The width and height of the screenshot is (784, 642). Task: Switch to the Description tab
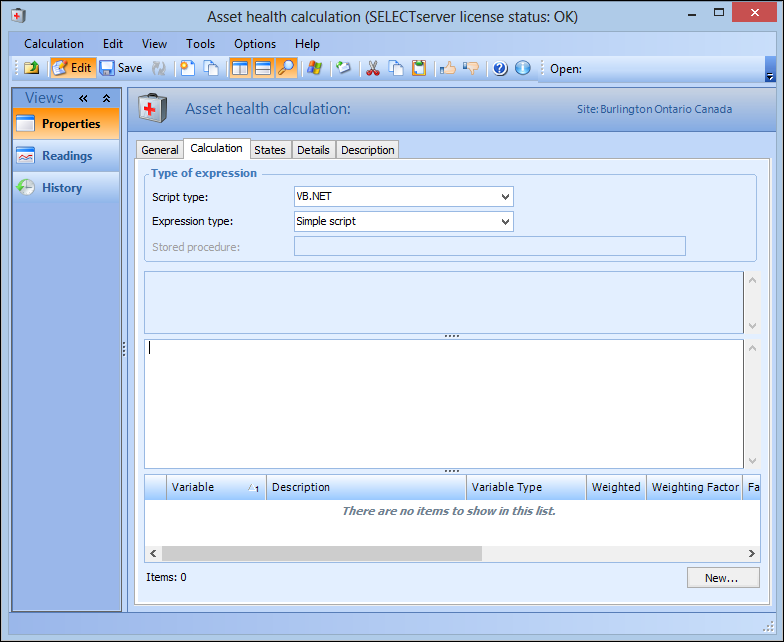pos(367,150)
